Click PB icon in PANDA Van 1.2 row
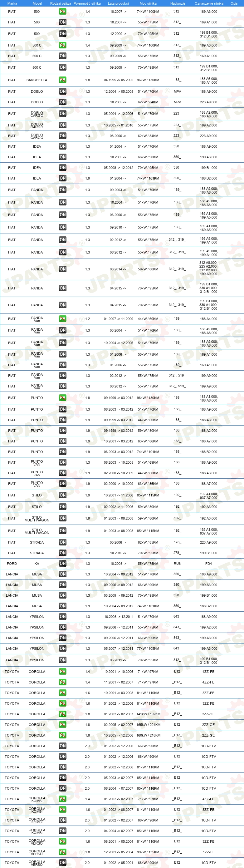 click(x=63, y=318)
